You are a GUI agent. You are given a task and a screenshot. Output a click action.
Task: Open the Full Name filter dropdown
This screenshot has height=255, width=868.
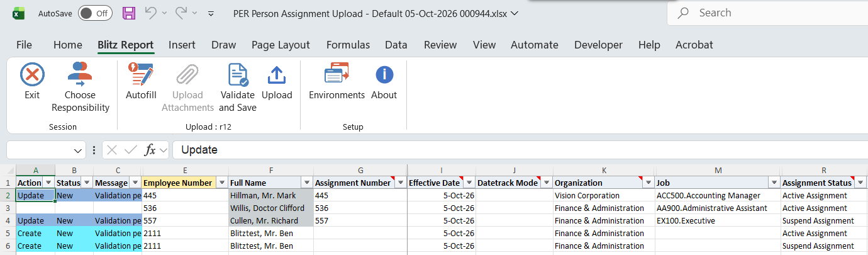coord(307,183)
